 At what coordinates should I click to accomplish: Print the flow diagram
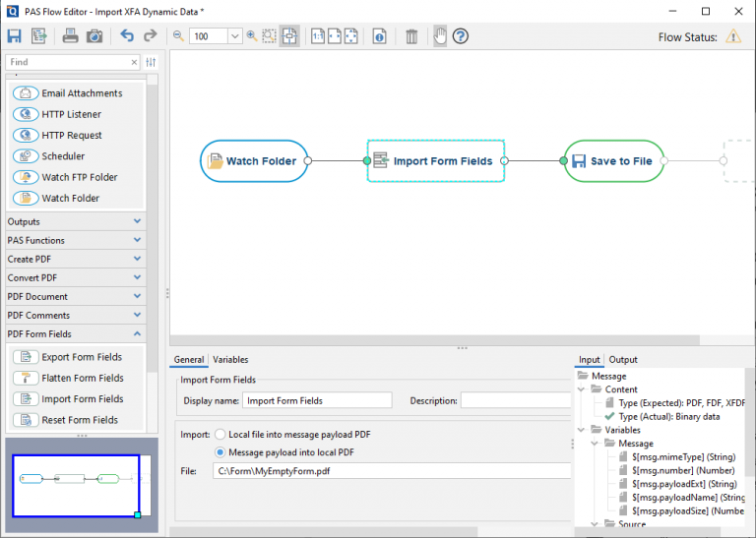tap(71, 36)
